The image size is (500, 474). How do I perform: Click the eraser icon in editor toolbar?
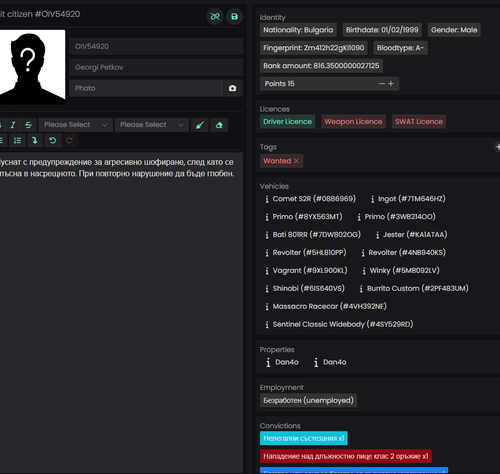(x=219, y=125)
